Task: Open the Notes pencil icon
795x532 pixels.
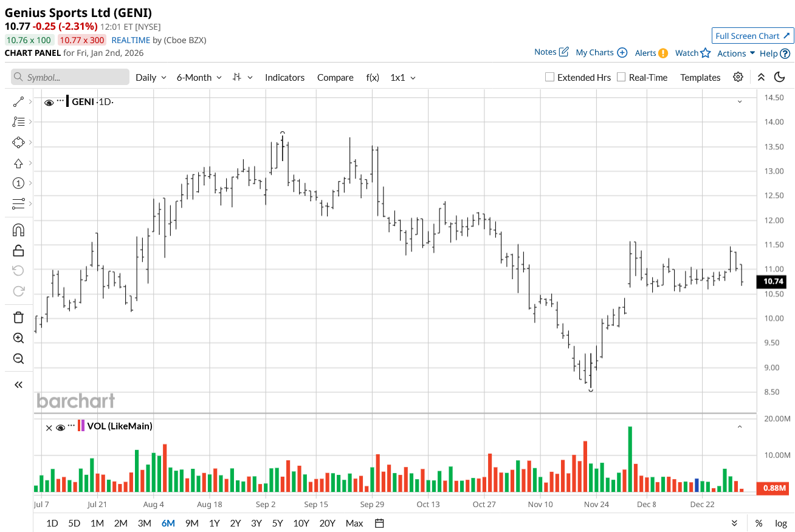Action: point(564,52)
